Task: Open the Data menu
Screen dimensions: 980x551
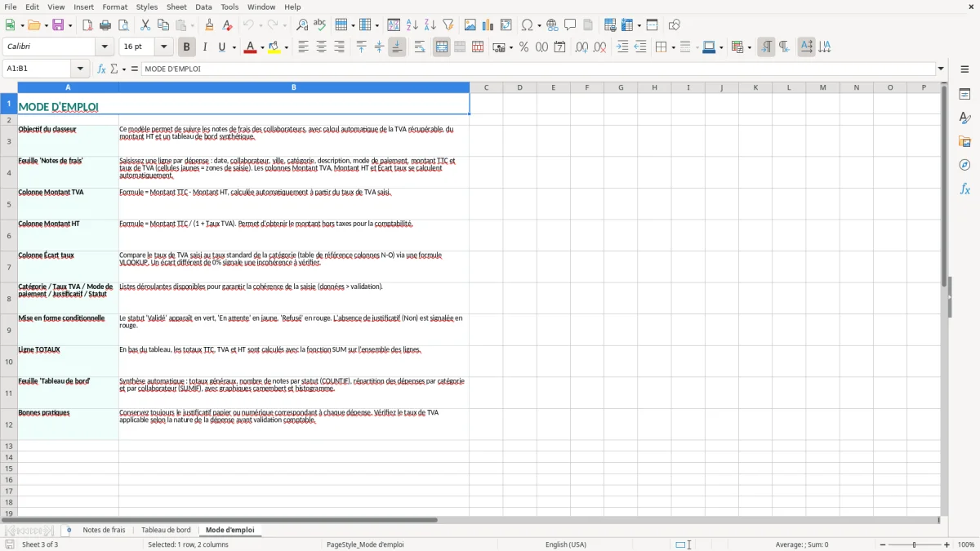Action: click(203, 7)
